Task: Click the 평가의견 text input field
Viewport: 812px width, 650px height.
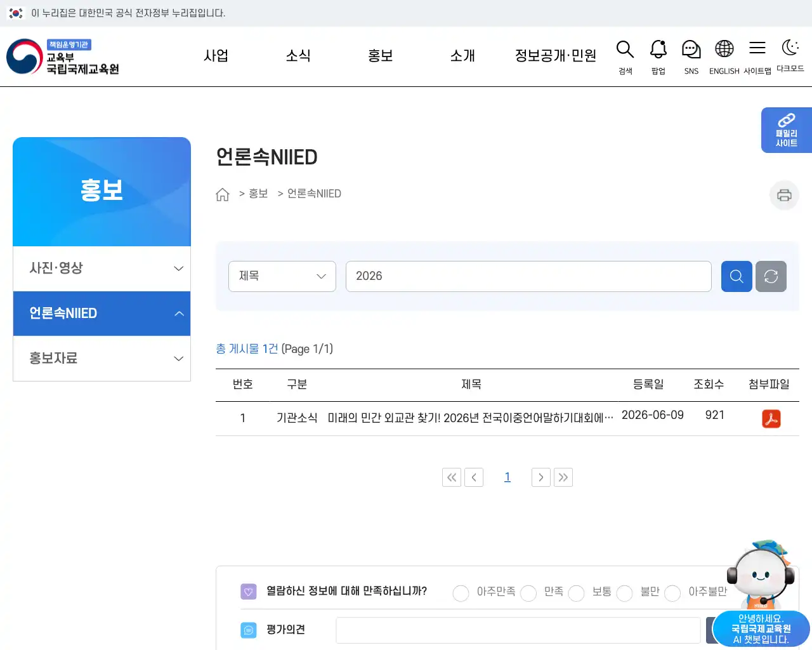Action: (518, 630)
